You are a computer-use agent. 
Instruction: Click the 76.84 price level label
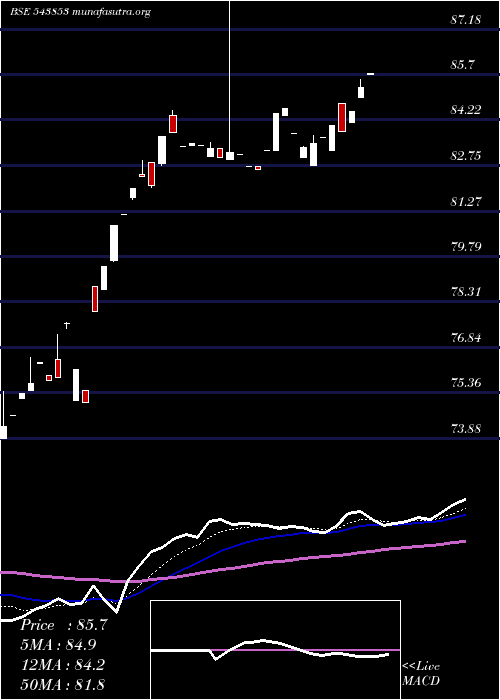[x=466, y=338]
